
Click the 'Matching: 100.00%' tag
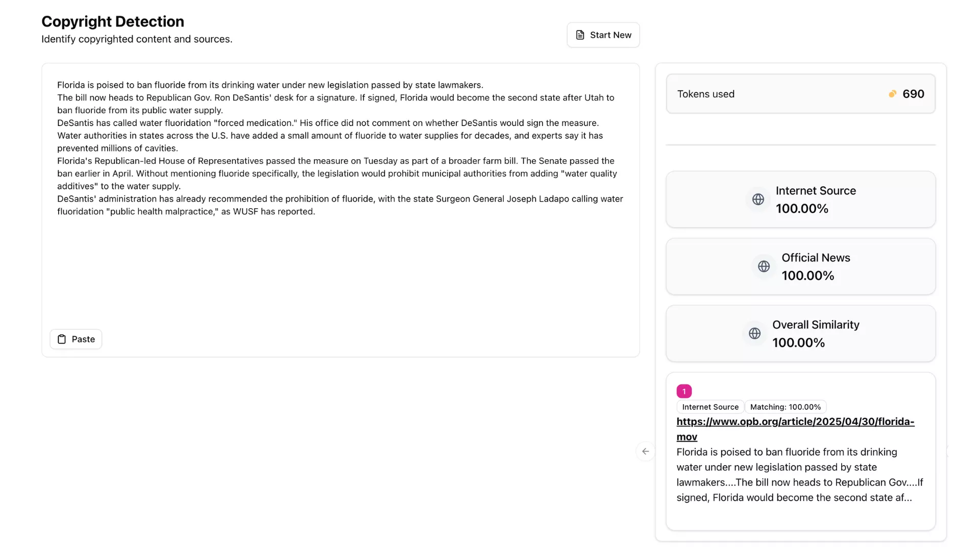[785, 407]
